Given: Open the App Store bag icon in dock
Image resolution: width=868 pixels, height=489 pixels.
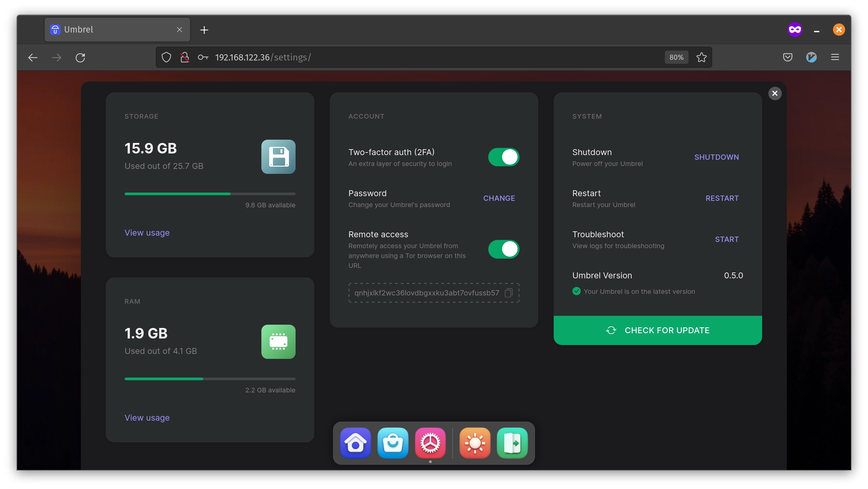Looking at the screenshot, I should [x=393, y=443].
